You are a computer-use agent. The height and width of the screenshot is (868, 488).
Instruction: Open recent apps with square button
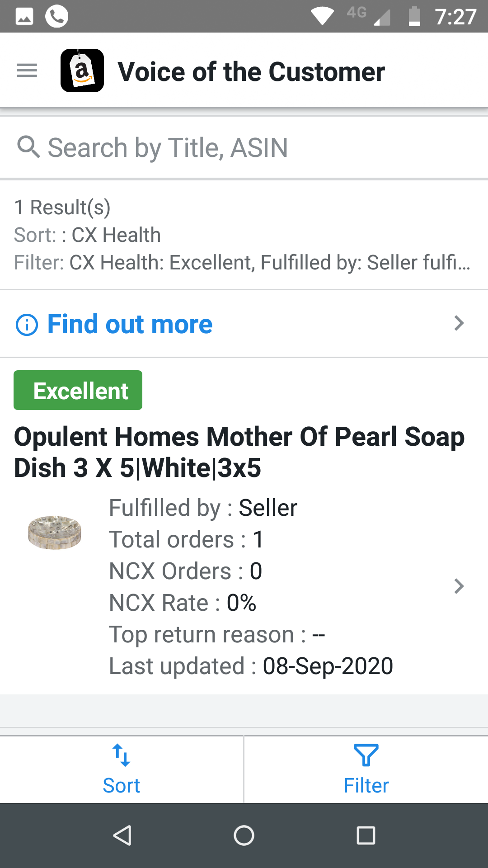(366, 835)
